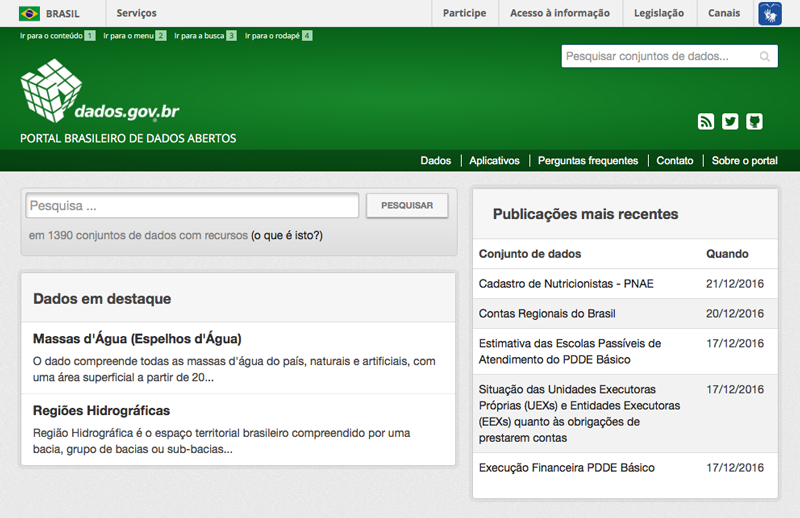Open Execução Financeira PDDE Básico dataset

[566, 467]
